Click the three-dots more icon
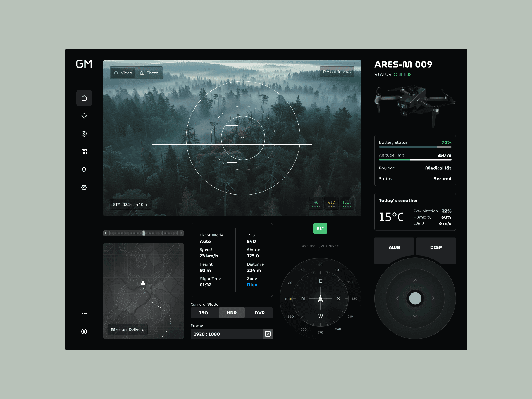Viewport: 532px width, 399px height. click(x=84, y=314)
